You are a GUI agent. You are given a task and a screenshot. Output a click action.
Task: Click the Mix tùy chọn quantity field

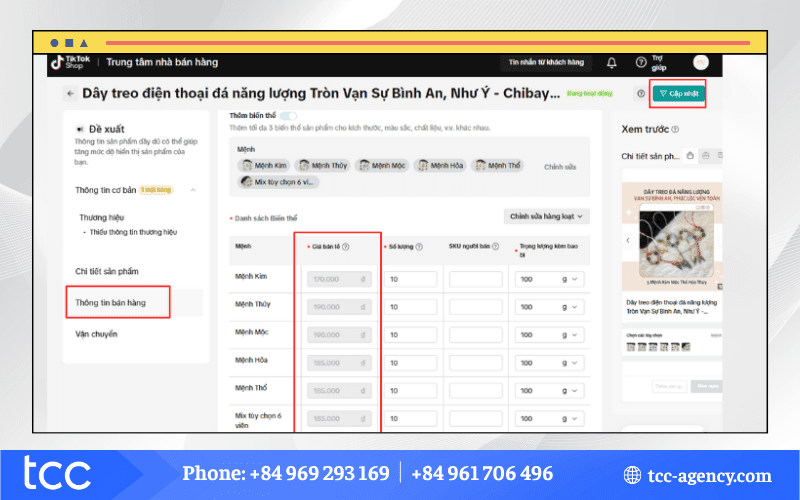pos(411,419)
